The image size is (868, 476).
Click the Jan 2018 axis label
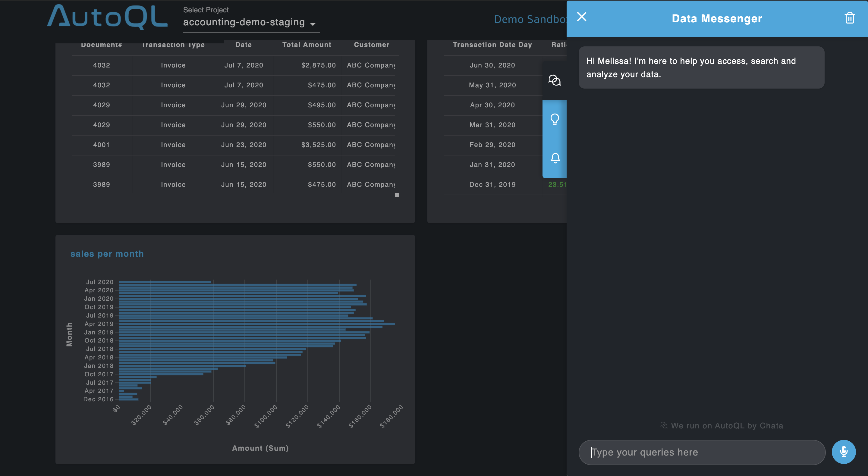[x=99, y=366]
